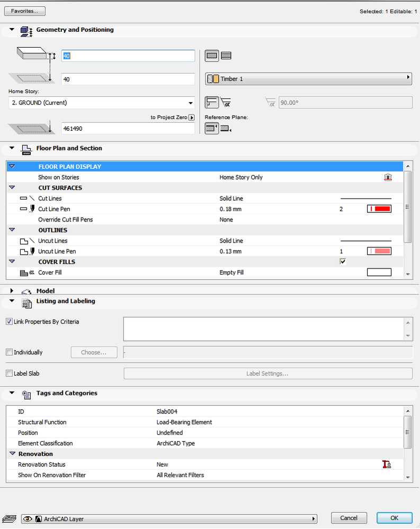420x529 pixels.
Task: Click Floor Plan and Section panel icon
Action: click(x=26, y=150)
